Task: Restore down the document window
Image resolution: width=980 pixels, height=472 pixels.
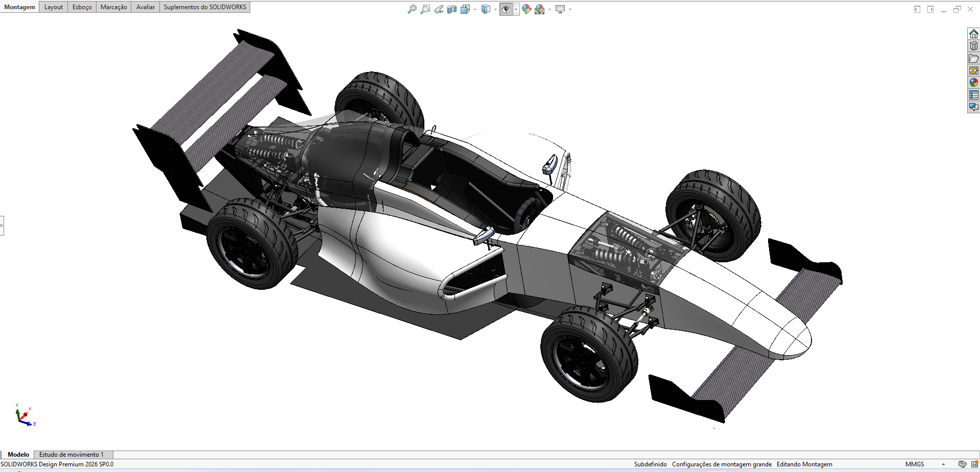Action: [x=957, y=9]
